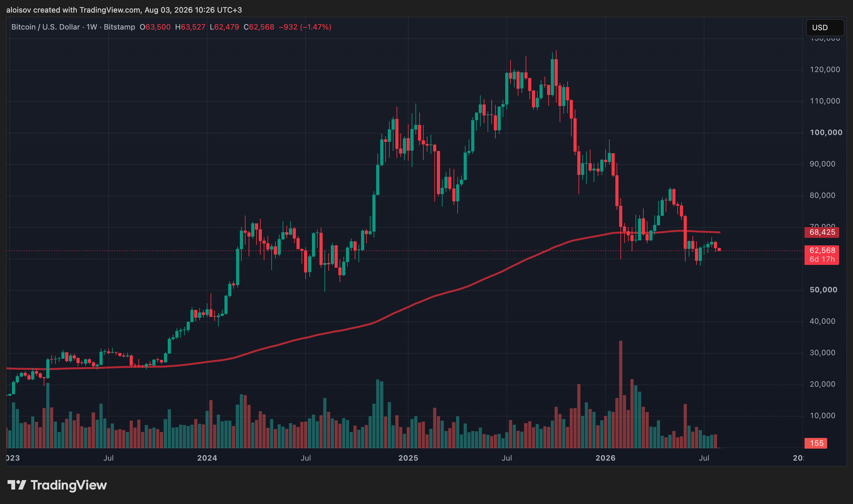Click the 50,000 price axis label
853x504 pixels.
tap(823, 290)
